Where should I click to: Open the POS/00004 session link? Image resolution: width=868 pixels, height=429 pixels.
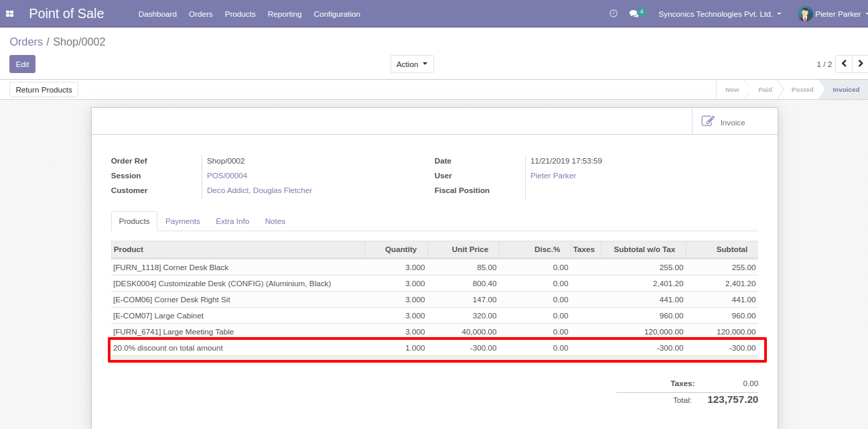[227, 176]
